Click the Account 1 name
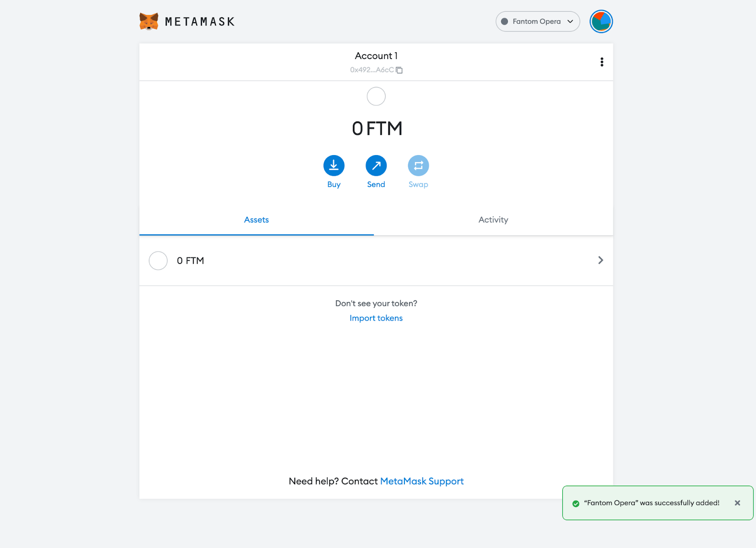 pos(376,56)
